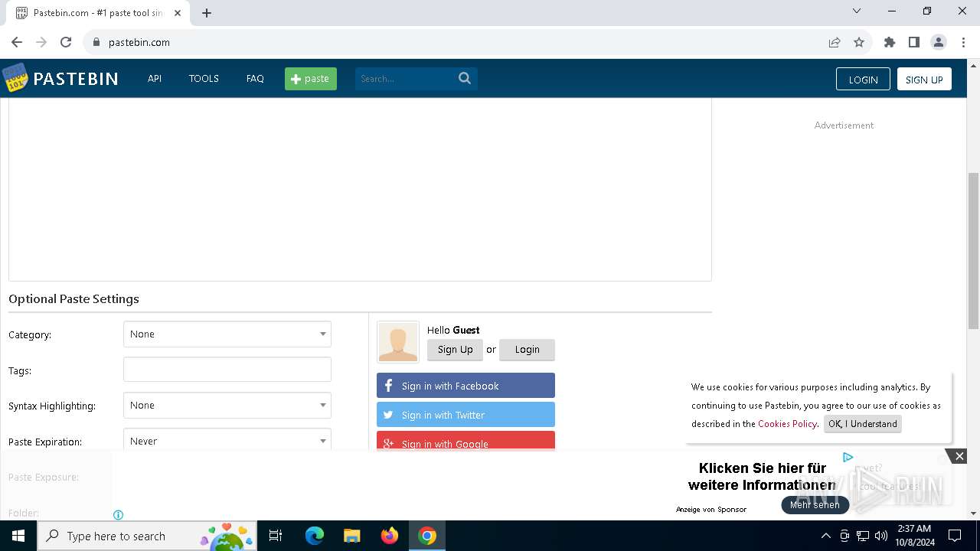
Task: Open the TOOLS menu item
Action: 204,79
